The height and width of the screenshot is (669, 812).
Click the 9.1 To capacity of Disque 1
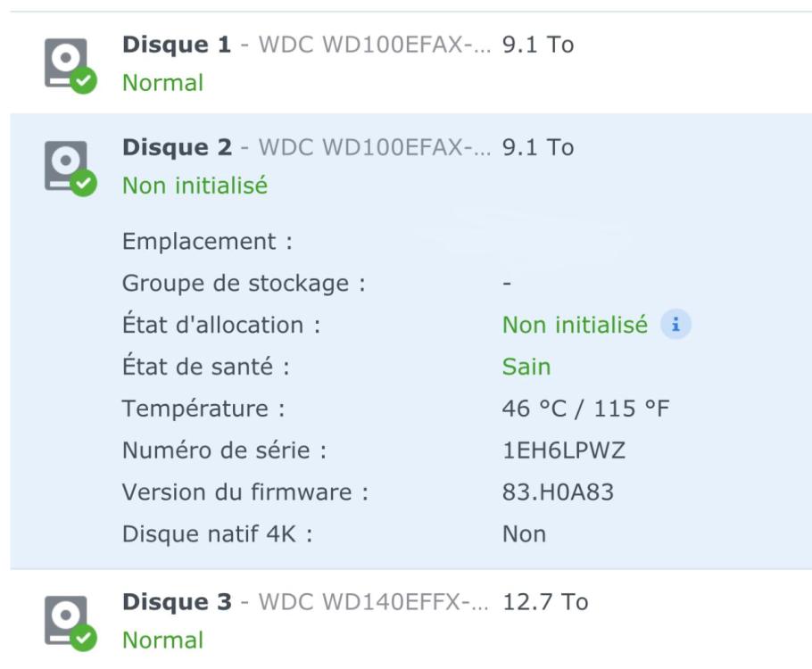point(537,45)
